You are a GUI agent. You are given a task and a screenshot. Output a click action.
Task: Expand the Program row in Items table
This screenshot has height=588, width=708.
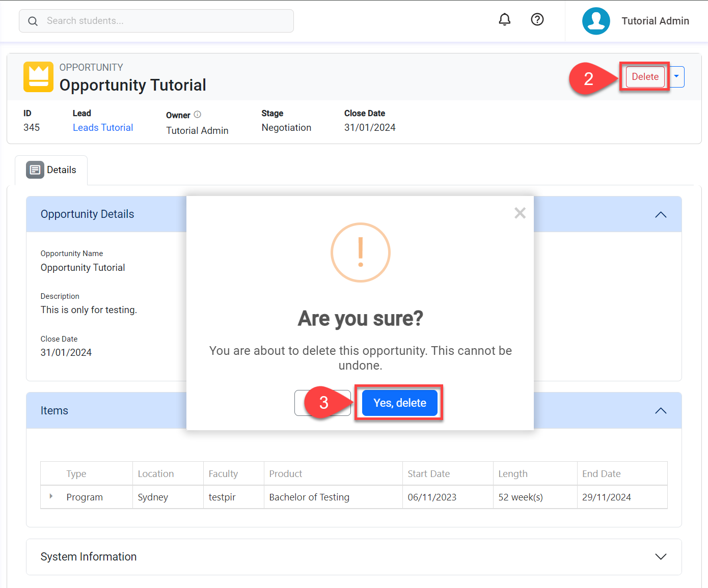click(x=51, y=496)
